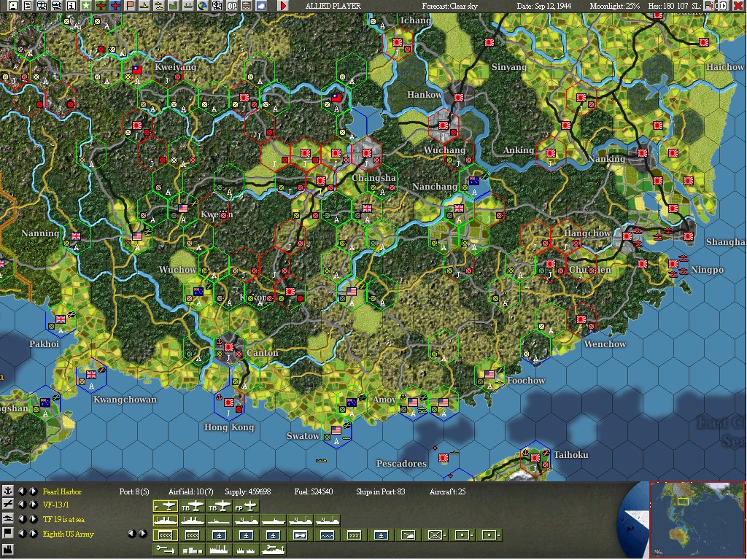Screen dimensions: 747x560
Task: Select the Japanese flag hex at Taihoku
Action: point(535,458)
